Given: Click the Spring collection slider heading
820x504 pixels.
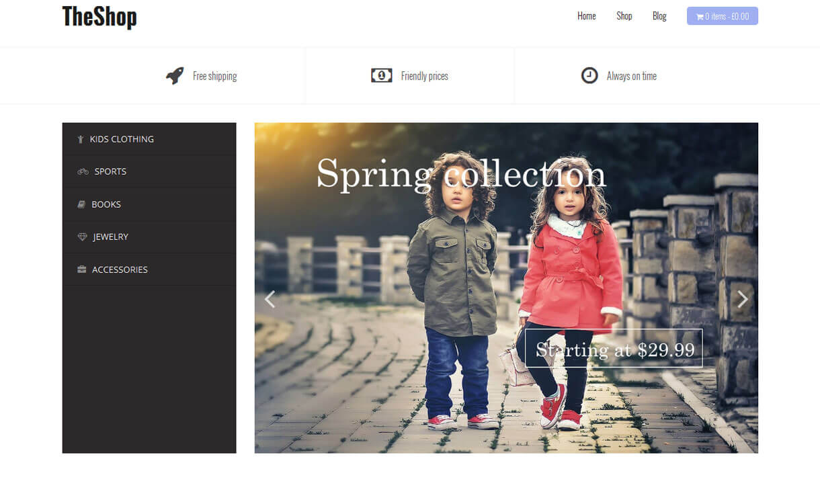Looking at the screenshot, I should click(461, 174).
